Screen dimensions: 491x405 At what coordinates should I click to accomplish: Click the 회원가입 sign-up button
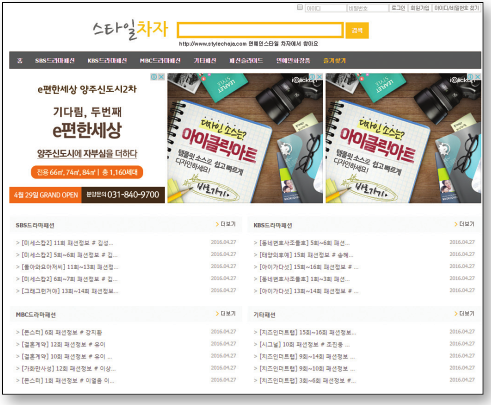420,8
